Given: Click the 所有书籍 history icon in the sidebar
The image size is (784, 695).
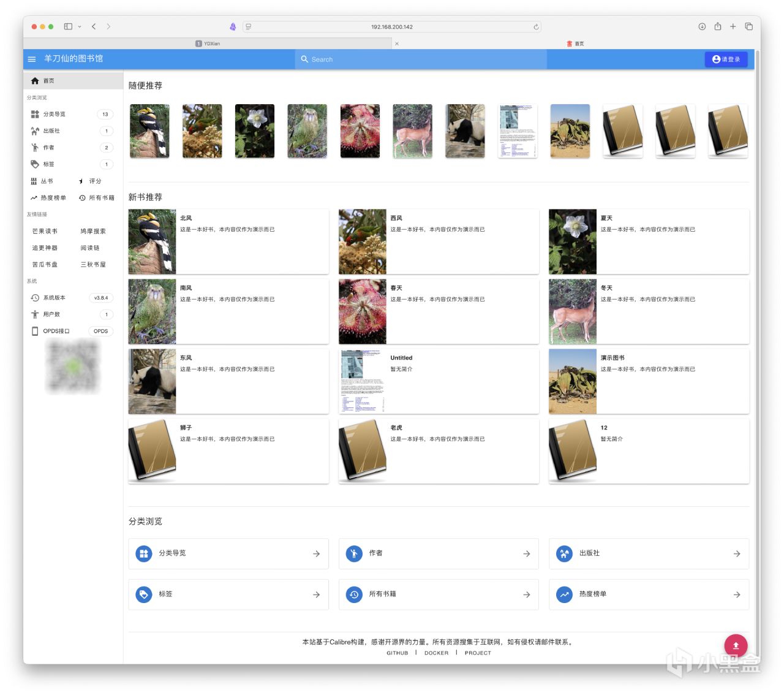Looking at the screenshot, I should tap(82, 198).
